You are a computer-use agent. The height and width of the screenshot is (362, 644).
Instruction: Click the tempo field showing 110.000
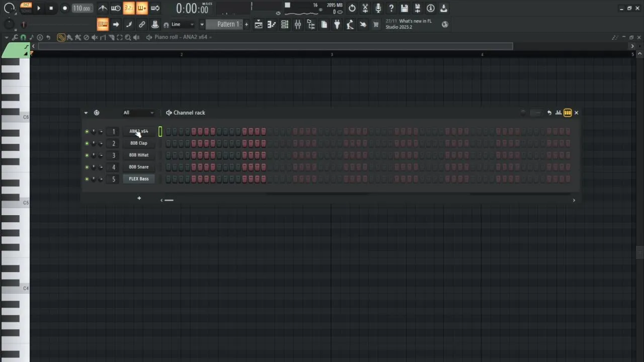click(x=82, y=8)
